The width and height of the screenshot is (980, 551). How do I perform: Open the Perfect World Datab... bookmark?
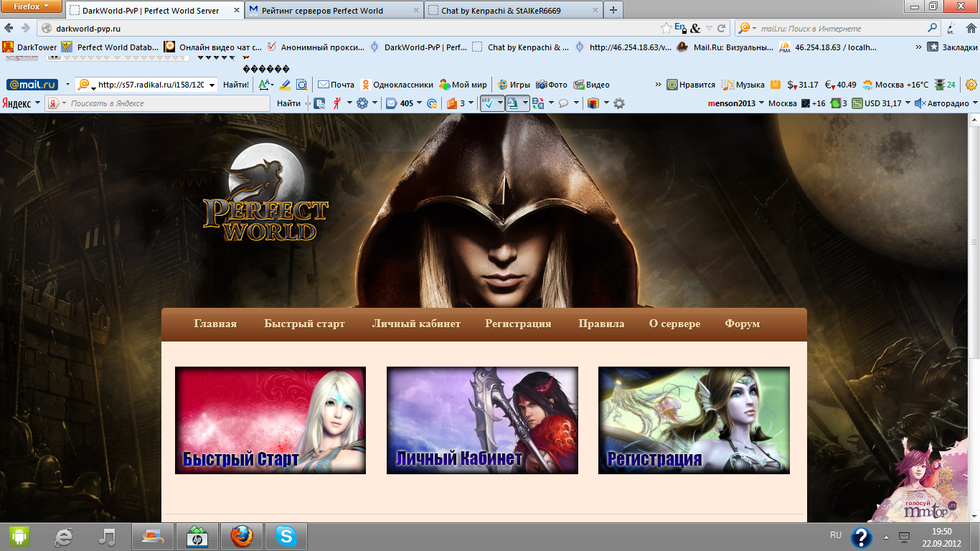[110, 47]
